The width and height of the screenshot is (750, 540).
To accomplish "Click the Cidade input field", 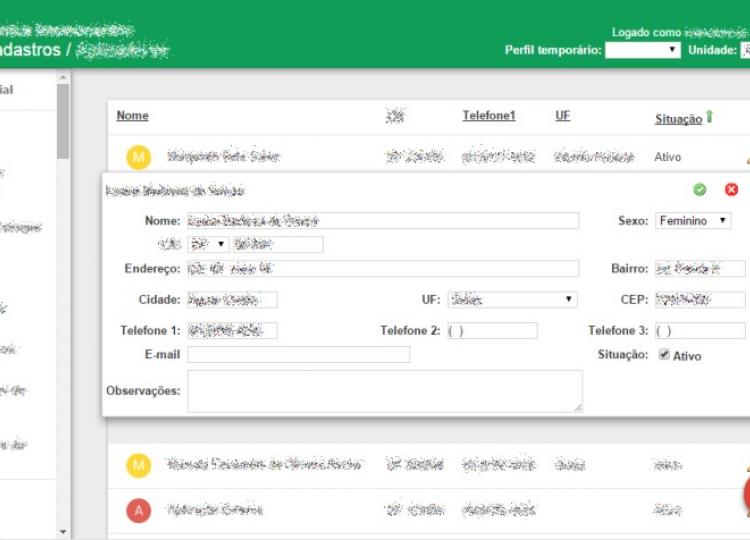I will (232, 300).
